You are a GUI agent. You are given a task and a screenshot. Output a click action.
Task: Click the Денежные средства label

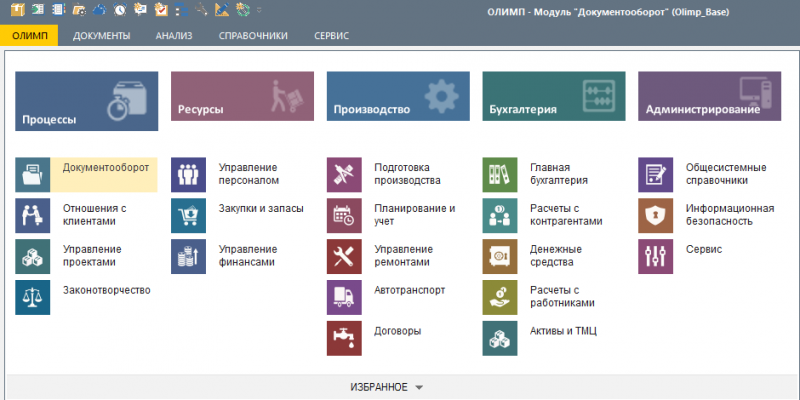click(556, 256)
